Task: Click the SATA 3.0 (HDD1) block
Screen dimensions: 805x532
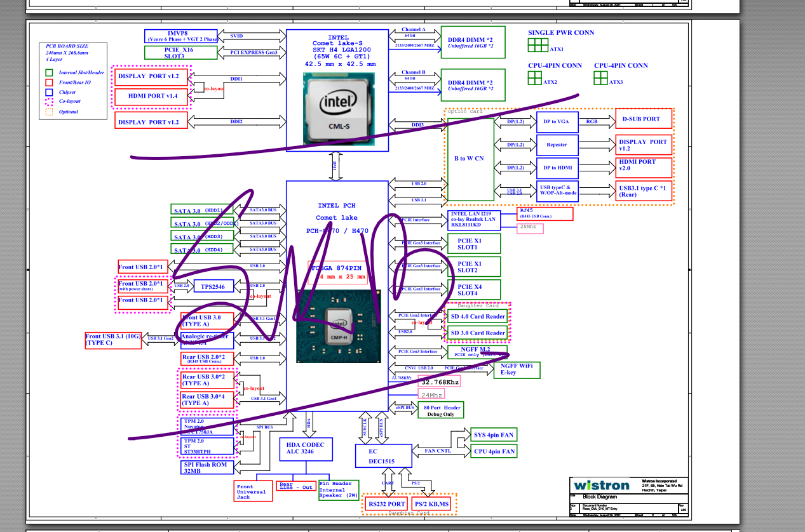Action: [x=202, y=210]
